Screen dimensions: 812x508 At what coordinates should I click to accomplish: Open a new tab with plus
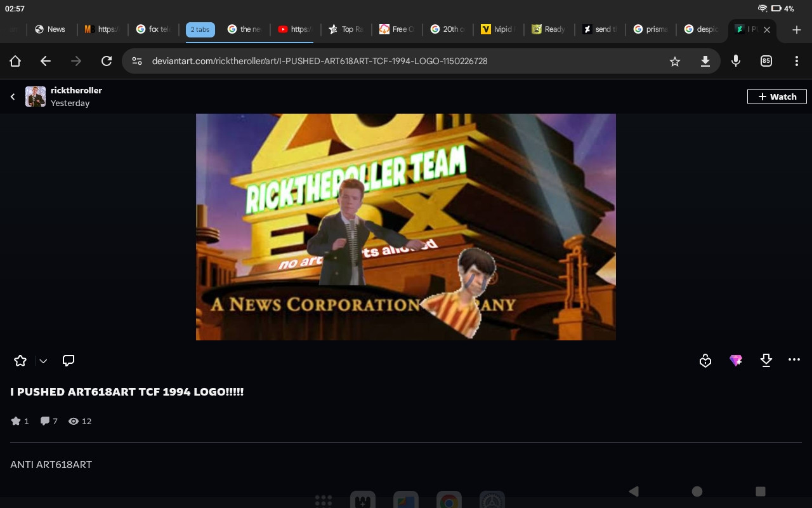797,29
